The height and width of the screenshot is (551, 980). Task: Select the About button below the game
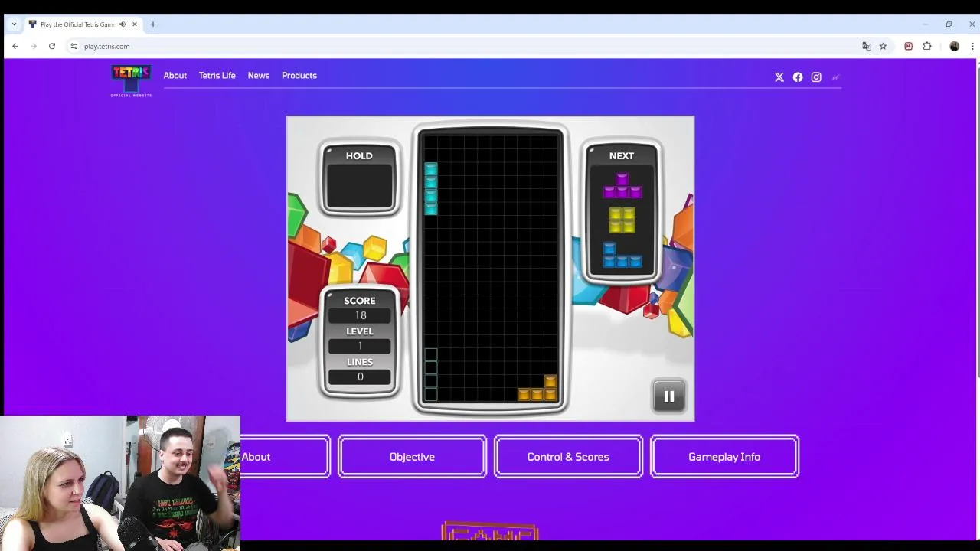point(285,457)
